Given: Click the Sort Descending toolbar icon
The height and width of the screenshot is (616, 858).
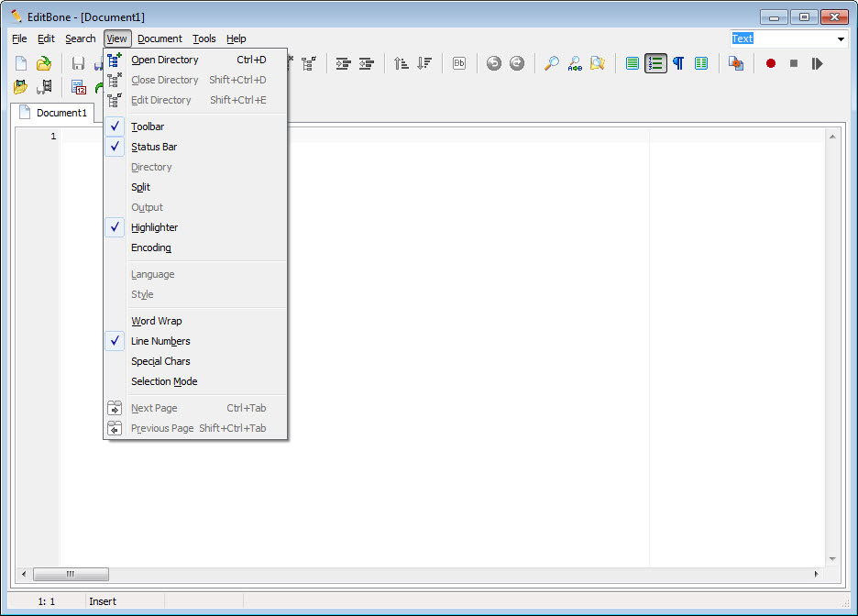Looking at the screenshot, I should (424, 63).
